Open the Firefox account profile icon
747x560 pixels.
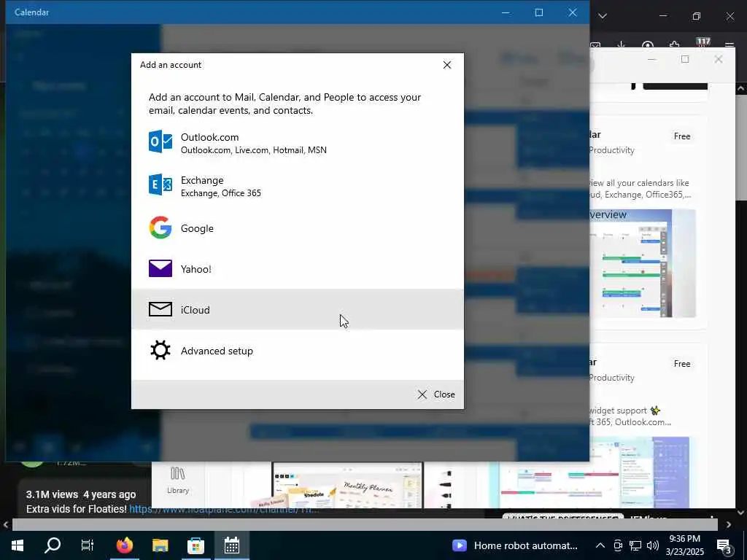click(648, 45)
